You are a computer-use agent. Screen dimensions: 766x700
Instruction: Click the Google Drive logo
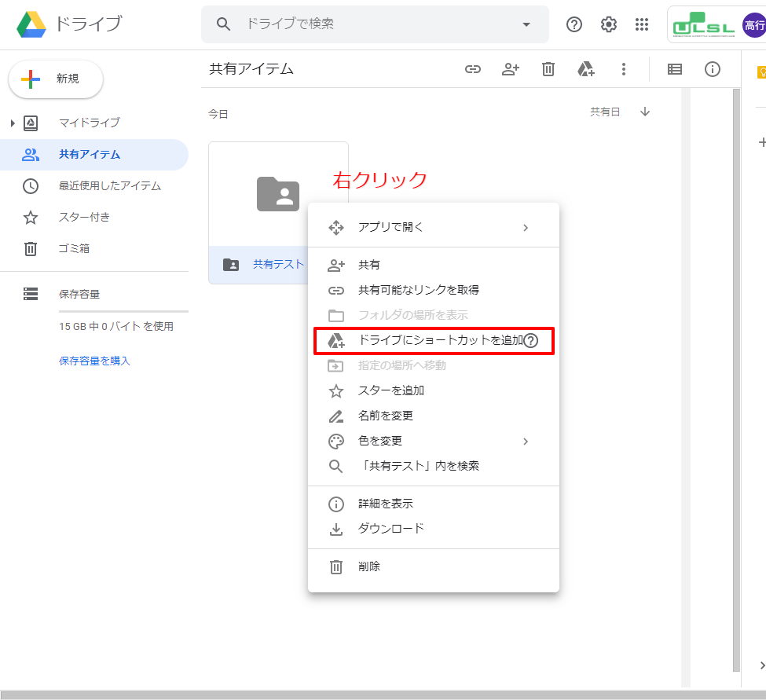point(31,24)
